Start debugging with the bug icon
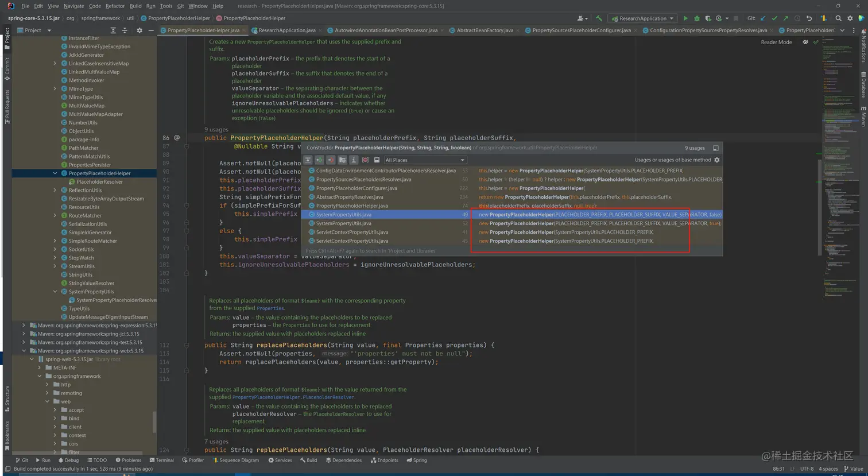Image resolution: width=868 pixels, height=476 pixels. pyautogui.click(x=696, y=18)
